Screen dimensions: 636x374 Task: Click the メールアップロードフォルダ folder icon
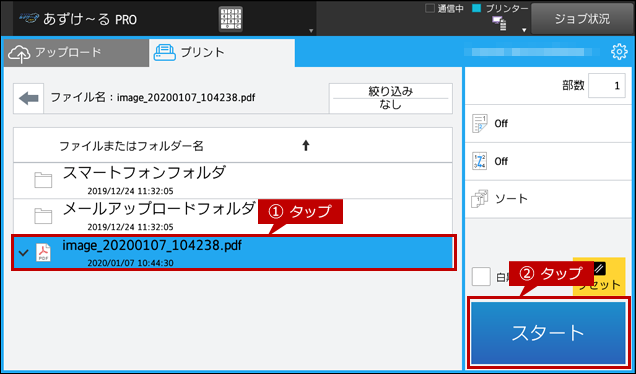(43, 216)
